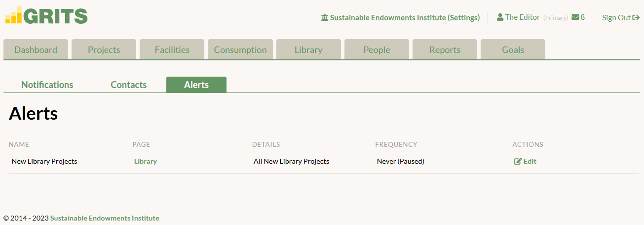Click the Library page link in table
Viewport: 644px width, 225px height.
(146, 161)
